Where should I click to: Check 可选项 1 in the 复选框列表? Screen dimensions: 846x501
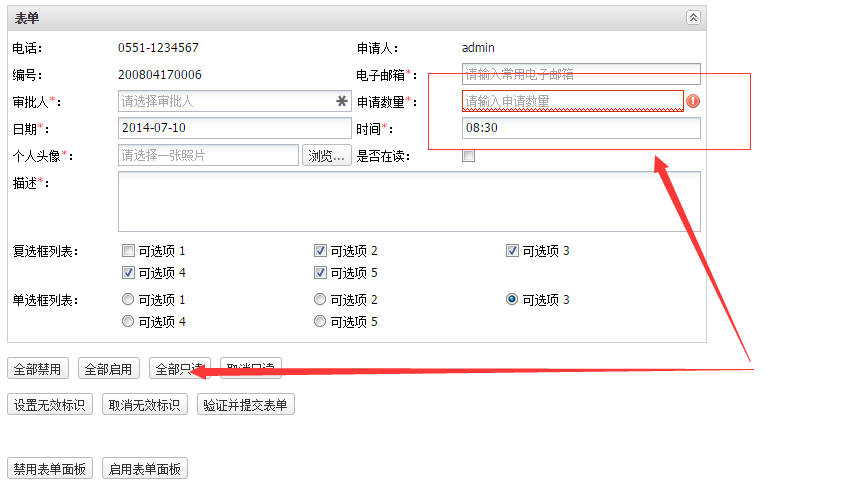[x=128, y=251]
